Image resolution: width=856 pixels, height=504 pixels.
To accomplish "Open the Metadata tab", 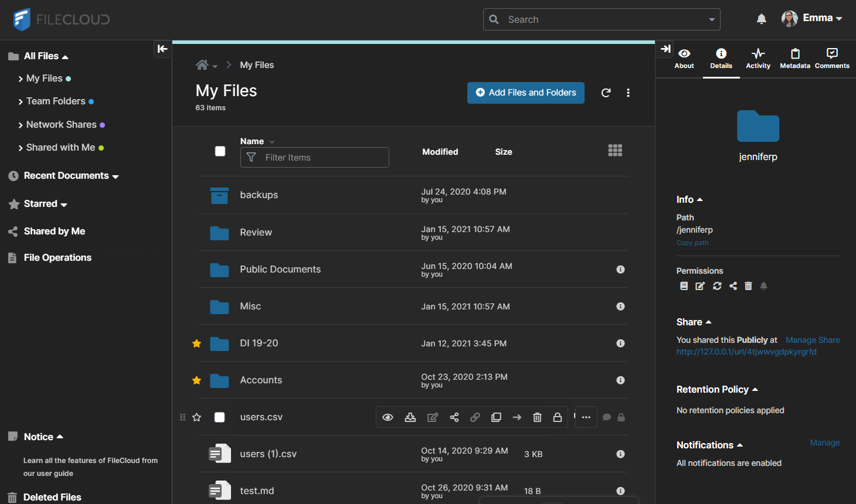I will click(795, 59).
